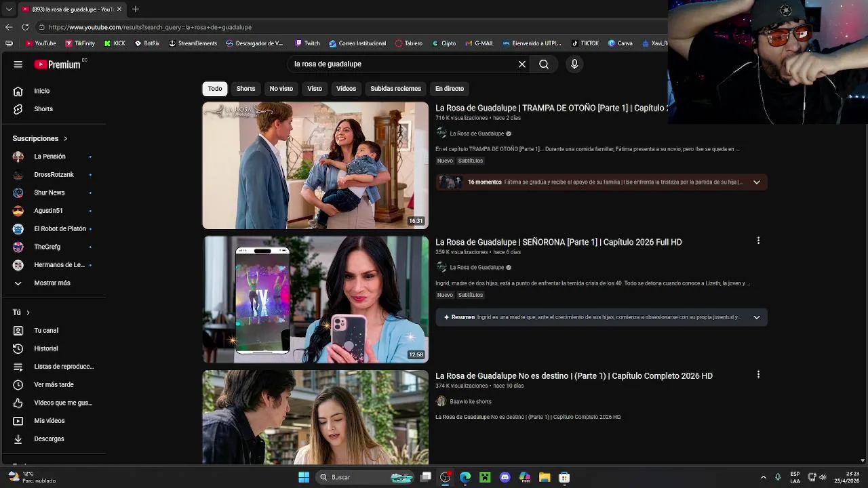868x488 pixels.
Task: Expand the 'Resumen' summary dropdown
Action: [x=757, y=317]
